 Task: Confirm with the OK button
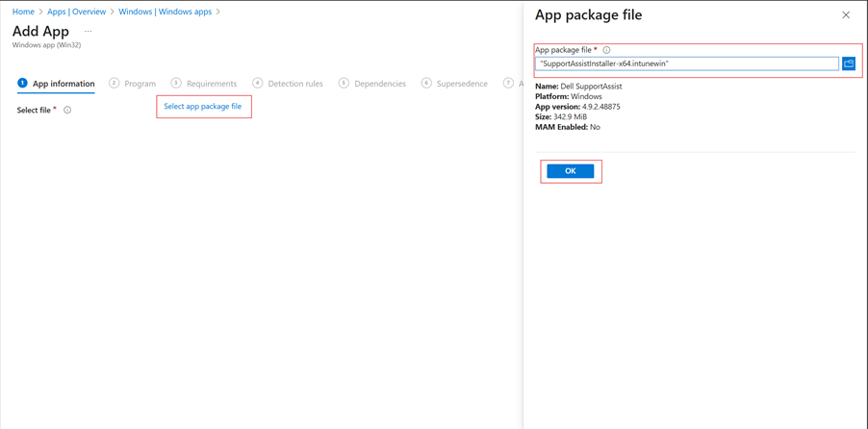(x=571, y=171)
